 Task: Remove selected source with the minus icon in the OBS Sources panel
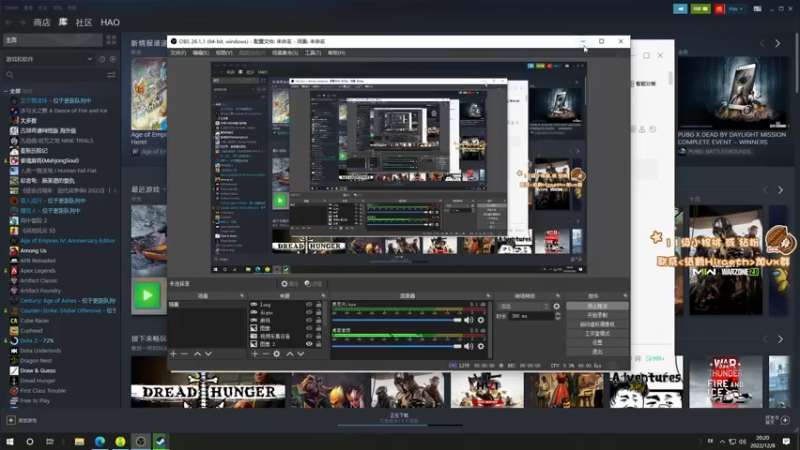tap(265, 354)
